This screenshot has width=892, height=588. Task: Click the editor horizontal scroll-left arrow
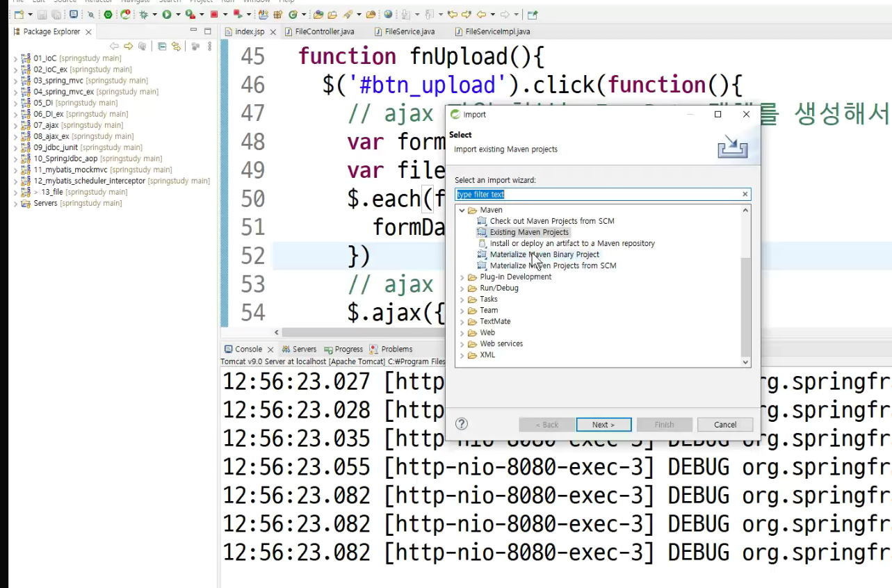coord(277,333)
